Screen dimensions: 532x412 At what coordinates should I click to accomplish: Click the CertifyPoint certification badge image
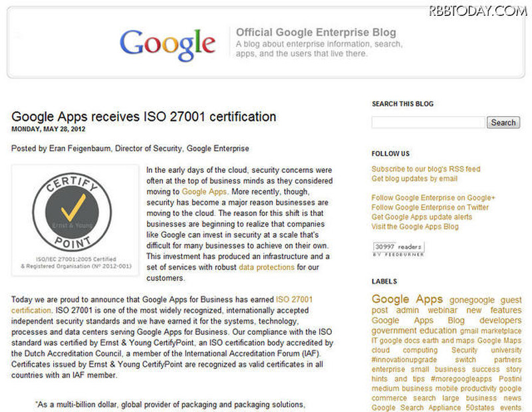tap(74, 220)
